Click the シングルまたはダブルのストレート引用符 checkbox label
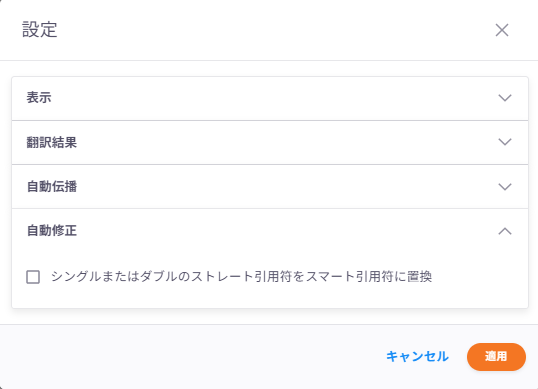The width and height of the screenshot is (538, 389). (x=242, y=276)
